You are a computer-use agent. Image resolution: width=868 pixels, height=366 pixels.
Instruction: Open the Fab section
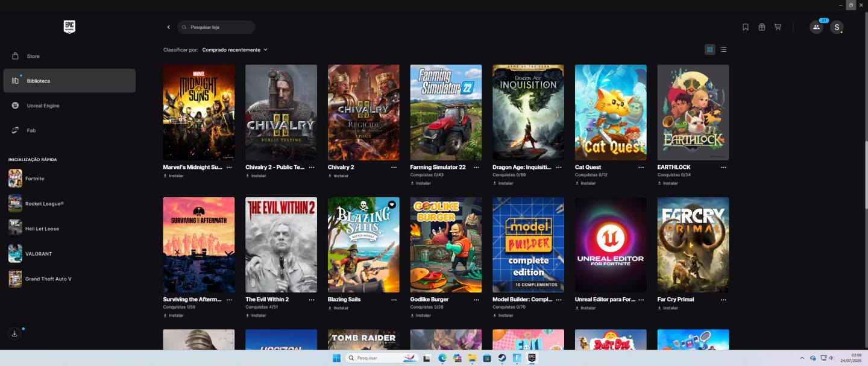(69, 130)
